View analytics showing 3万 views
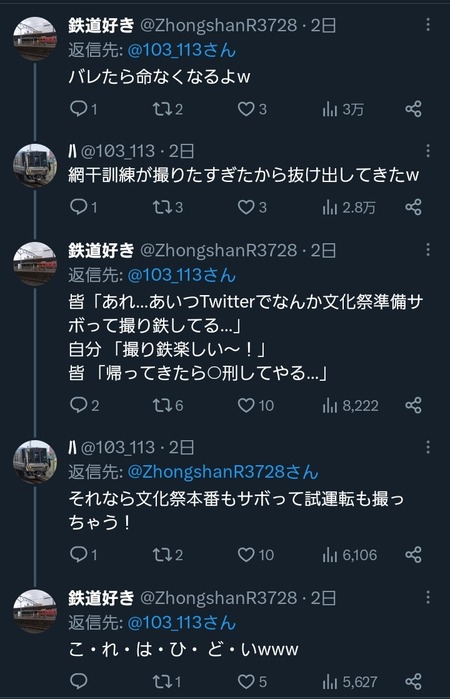Viewport: 450px width, 699px height. pos(343,109)
